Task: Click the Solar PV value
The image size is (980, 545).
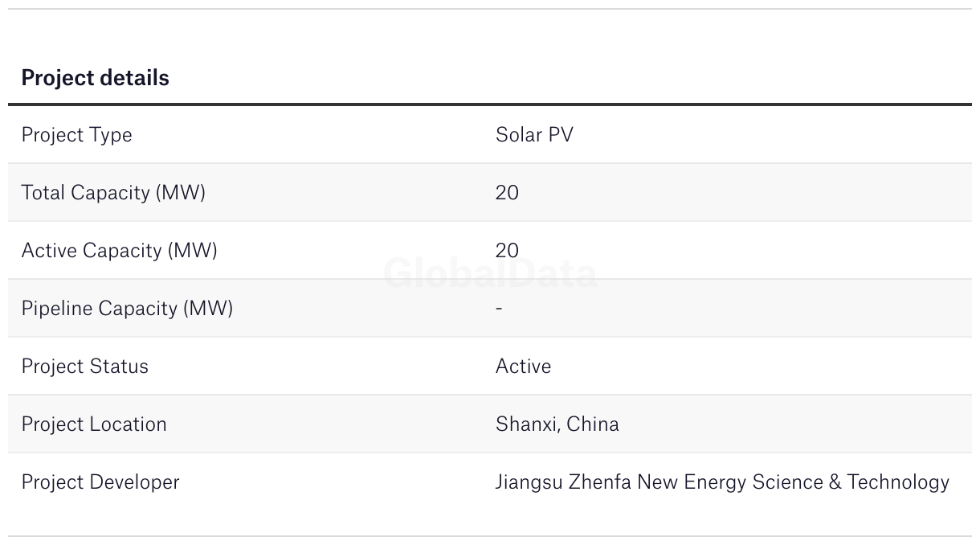Action: [534, 135]
